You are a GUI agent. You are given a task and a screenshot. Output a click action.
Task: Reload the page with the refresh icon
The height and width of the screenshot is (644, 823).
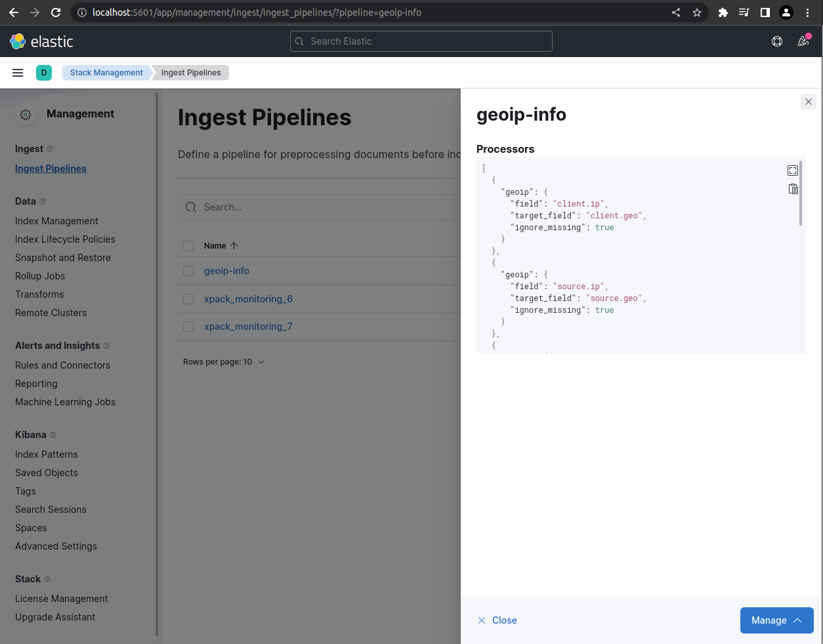click(56, 12)
